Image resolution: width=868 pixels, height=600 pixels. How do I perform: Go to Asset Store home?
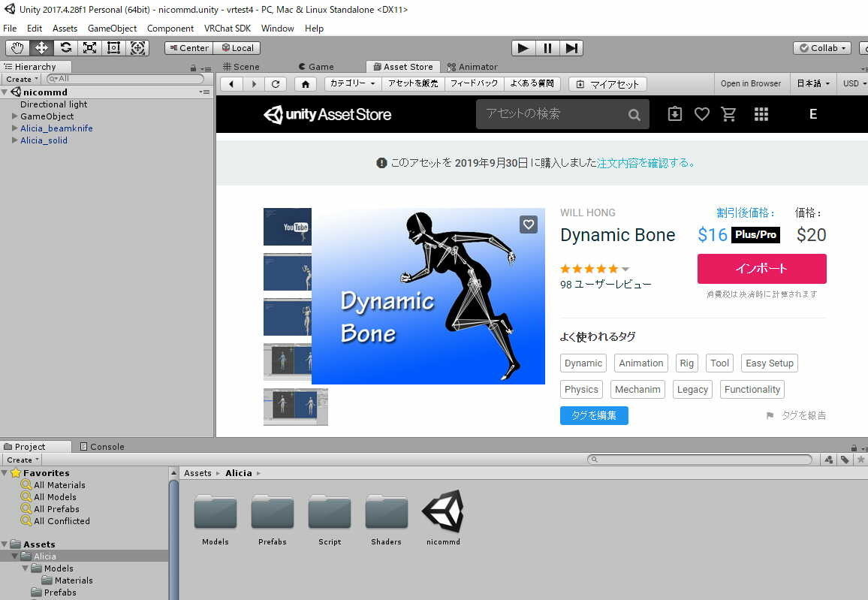point(305,84)
